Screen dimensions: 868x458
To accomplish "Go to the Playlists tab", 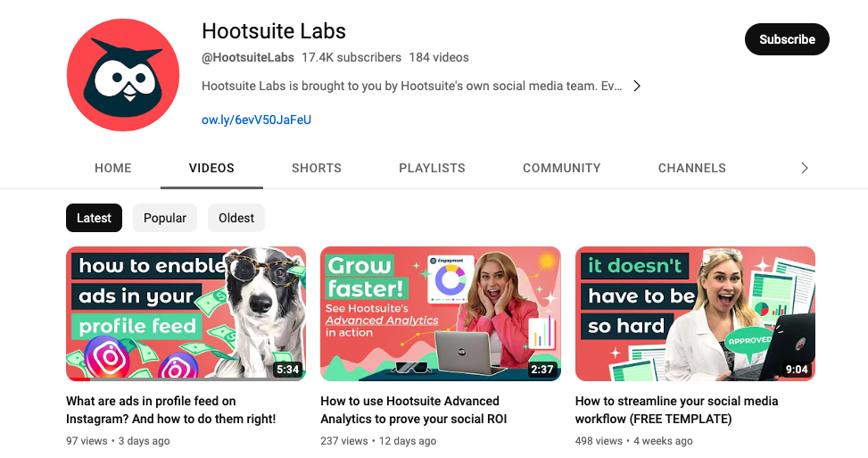I will (x=432, y=168).
